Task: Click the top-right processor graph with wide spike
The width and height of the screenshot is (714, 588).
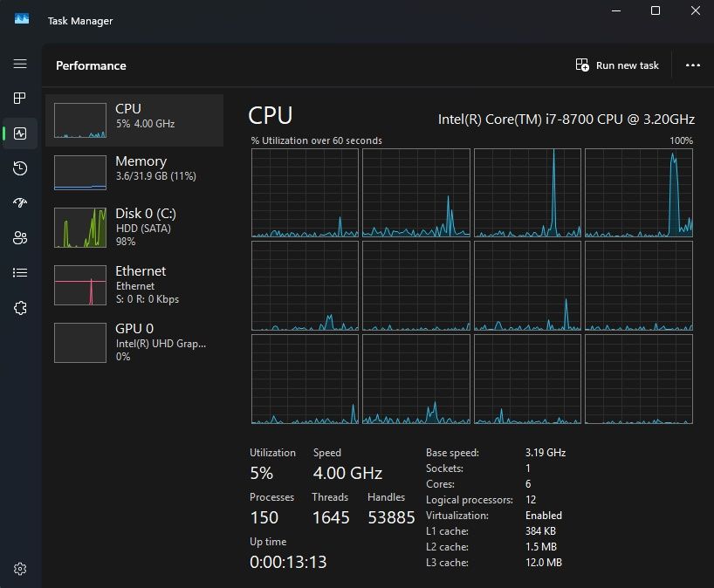Action: 639,193
